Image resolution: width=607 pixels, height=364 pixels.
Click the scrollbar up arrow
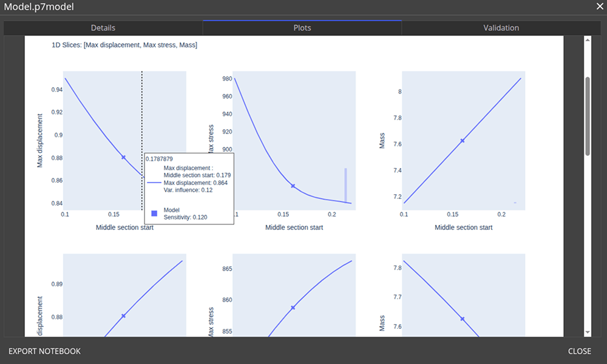click(x=587, y=40)
